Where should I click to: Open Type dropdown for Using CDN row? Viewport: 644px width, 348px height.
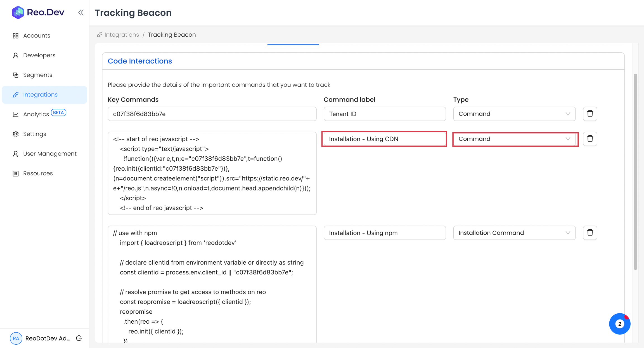514,139
